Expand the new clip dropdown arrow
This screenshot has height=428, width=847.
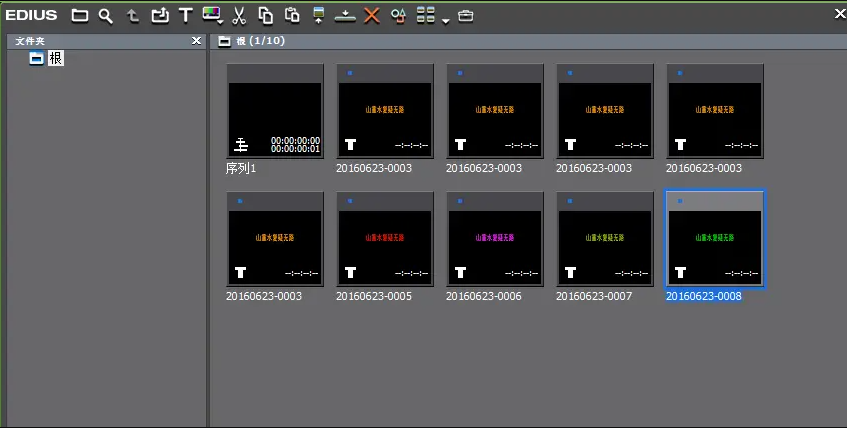pyautogui.click(x=220, y=22)
